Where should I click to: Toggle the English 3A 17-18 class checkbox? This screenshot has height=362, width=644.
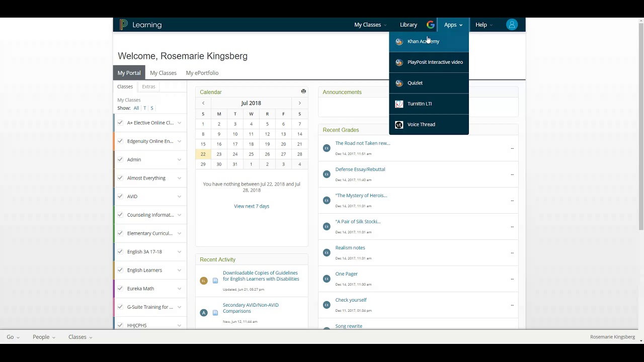coord(120,252)
